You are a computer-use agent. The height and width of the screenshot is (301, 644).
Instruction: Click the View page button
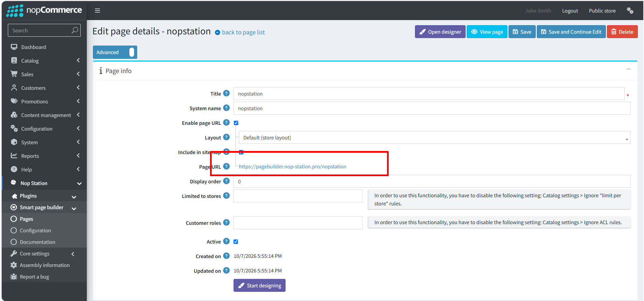(x=487, y=32)
